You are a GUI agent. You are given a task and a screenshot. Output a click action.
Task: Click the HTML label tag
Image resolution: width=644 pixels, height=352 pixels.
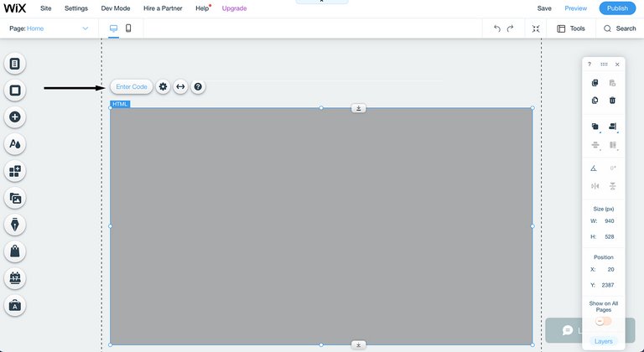(x=120, y=104)
